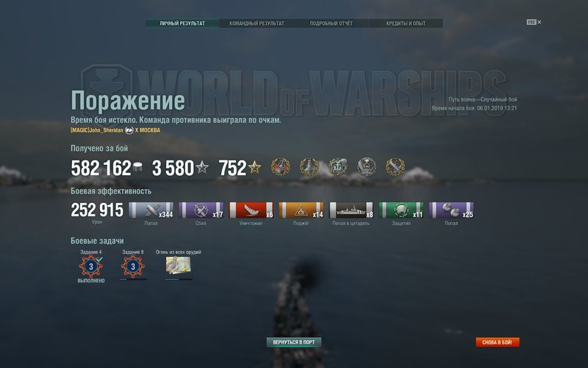This screenshot has height=368, width=588.
Task: Click the x344 shell hits ribbon
Action: point(151,210)
